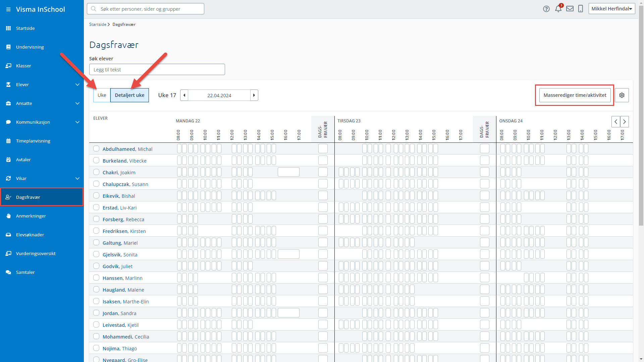This screenshot has height=362, width=644.
Task: Click the Anmerkninger hand icon
Action: [x=8, y=216]
